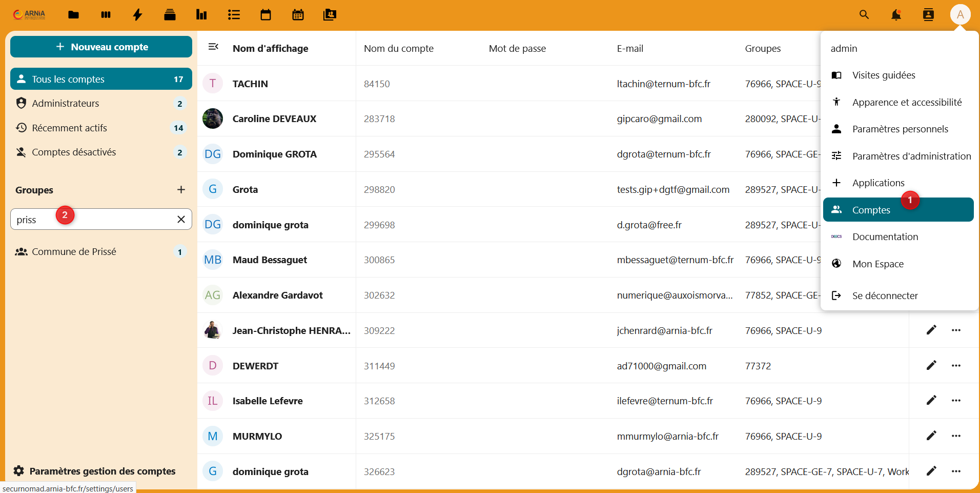Select the Commune de Prissé group
This screenshot has height=493, width=980.
point(74,252)
